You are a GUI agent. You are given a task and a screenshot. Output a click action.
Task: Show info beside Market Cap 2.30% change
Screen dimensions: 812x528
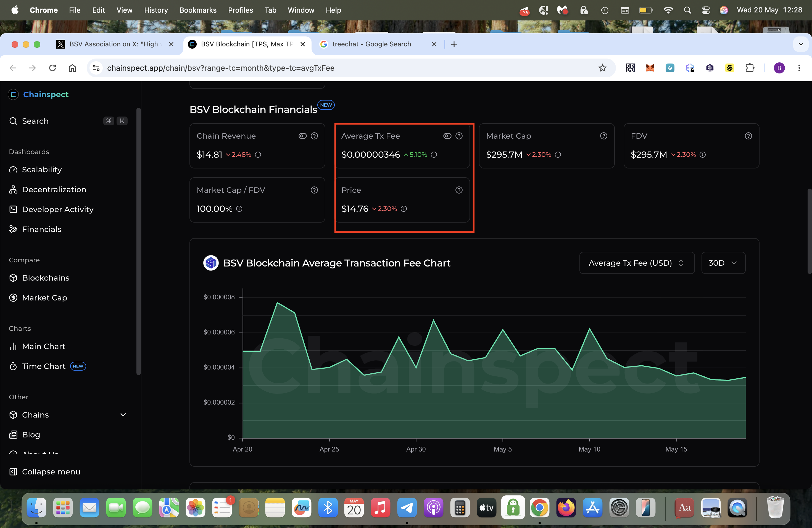[x=558, y=155]
